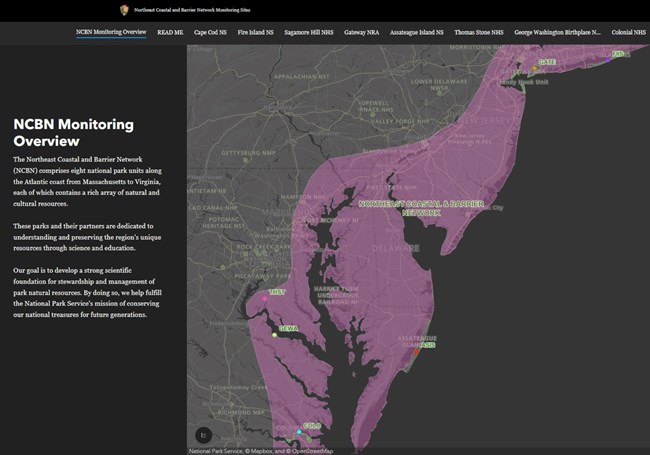Click the red ASIS marker on Assateague

(417, 351)
